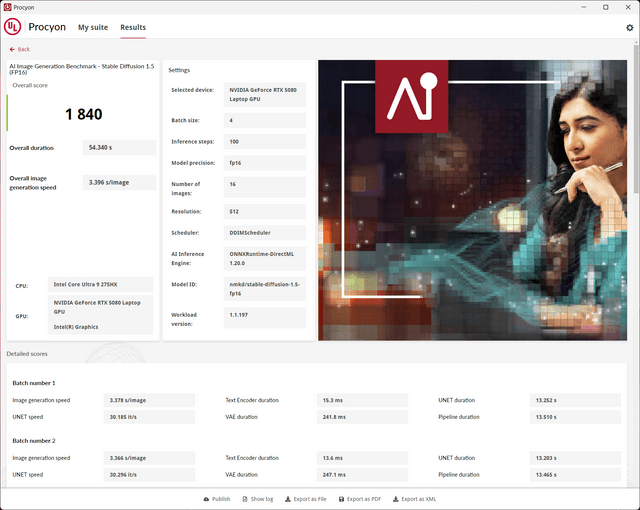
Task: Click the Batch number 2 heading
Action: click(x=34, y=441)
